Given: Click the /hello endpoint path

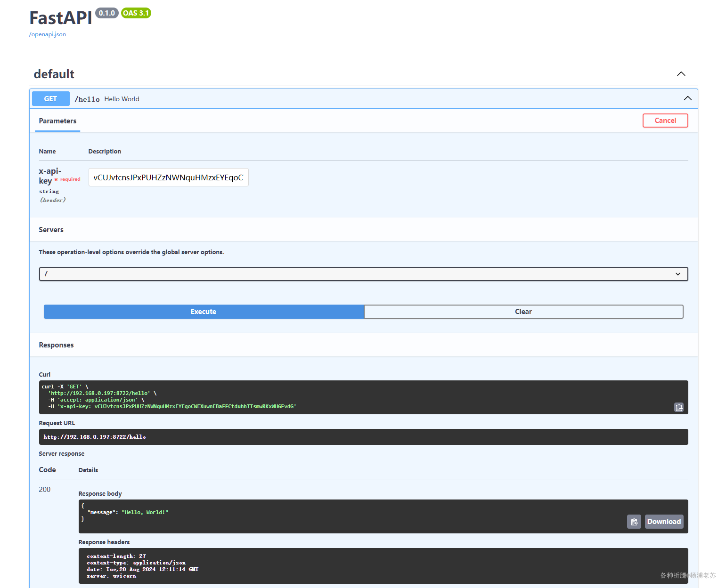Looking at the screenshot, I should pos(87,99).
